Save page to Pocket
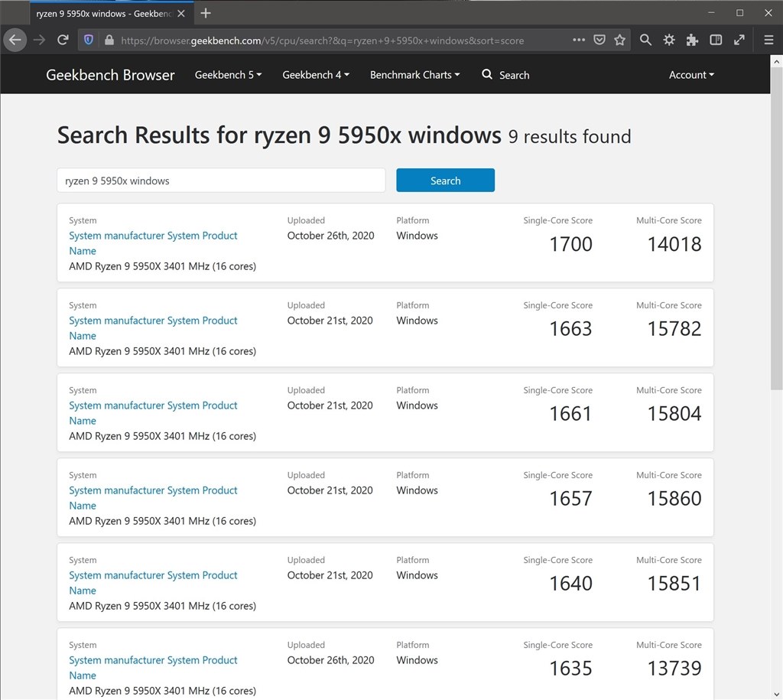The width and height of the screenshot is (783, 700). 599,40
